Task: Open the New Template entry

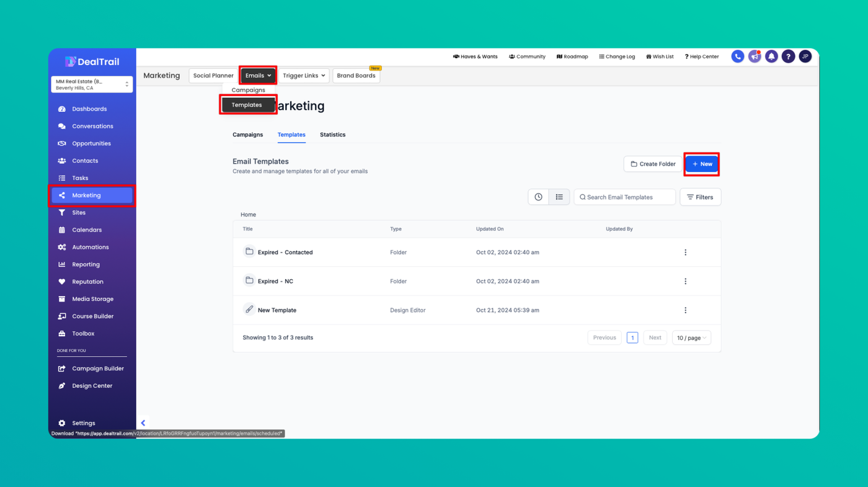Action: click(277, 310)
